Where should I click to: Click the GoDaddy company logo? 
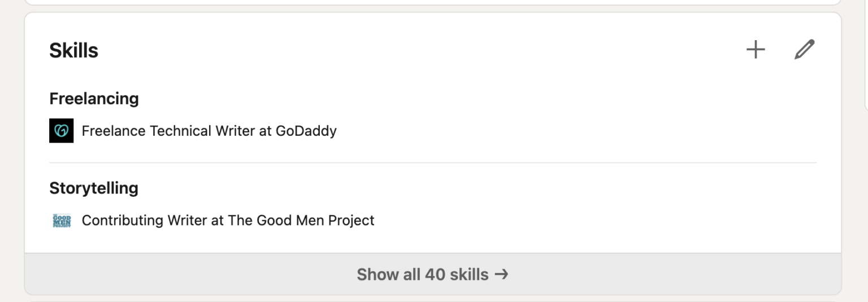click(x=61, y=131)
